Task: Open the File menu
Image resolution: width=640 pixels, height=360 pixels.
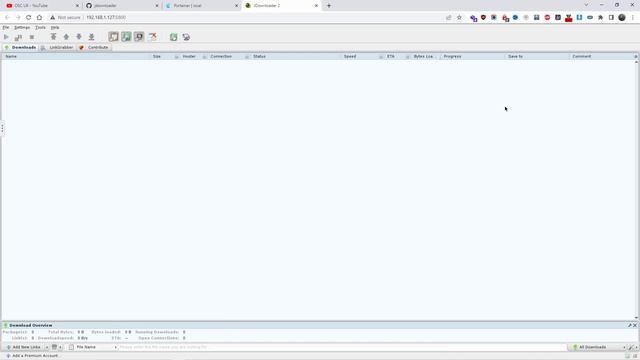Action: tap(6, 27)
